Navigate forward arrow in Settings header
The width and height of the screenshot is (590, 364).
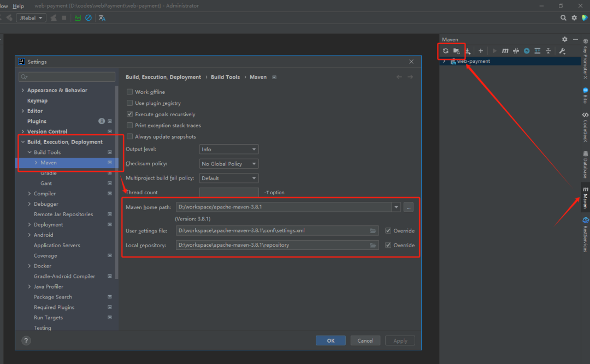pyautogui.click(x=410, y=77)
